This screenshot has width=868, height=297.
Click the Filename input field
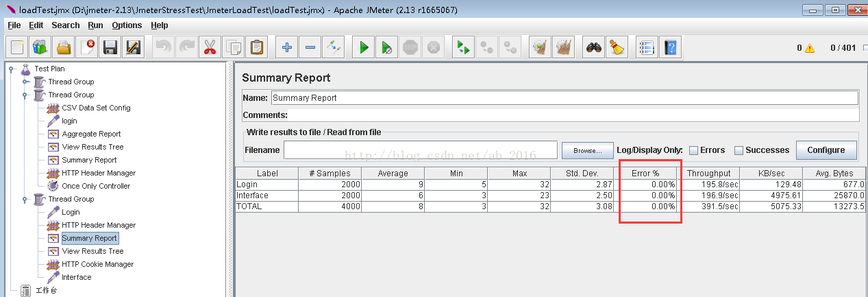pos(421,150)
